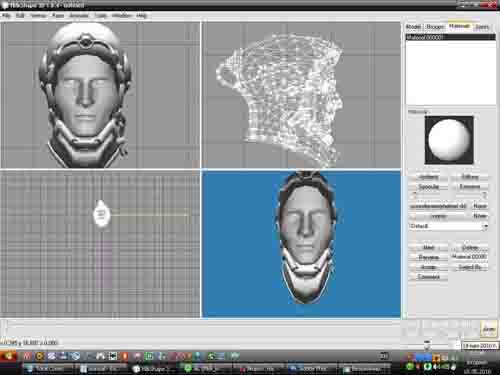Activate the blue 3D perspective viewport
500x375 pixels.
tap(301, 244)
